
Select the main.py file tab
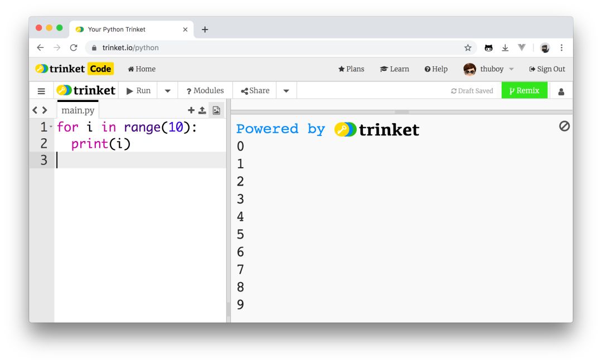point(78,110)
